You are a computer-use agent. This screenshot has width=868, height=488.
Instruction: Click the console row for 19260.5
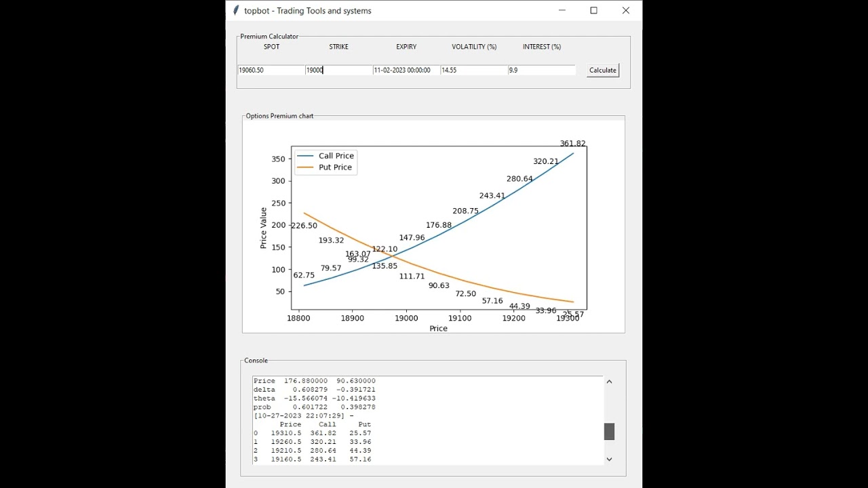coord(313,442)
